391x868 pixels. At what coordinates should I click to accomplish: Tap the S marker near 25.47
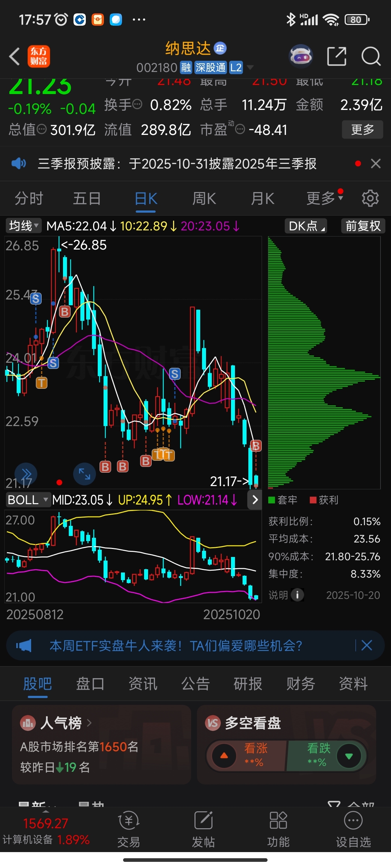(35, 299)
